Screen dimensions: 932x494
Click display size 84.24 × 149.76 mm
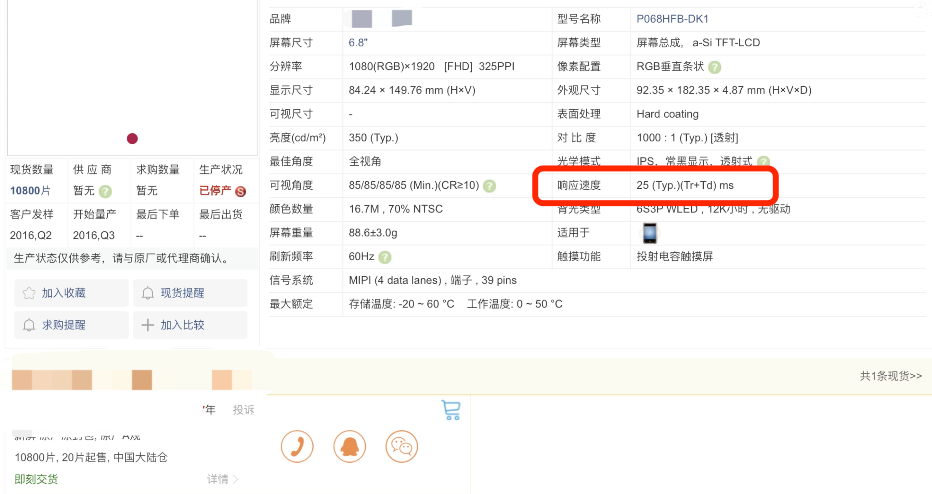412,90
